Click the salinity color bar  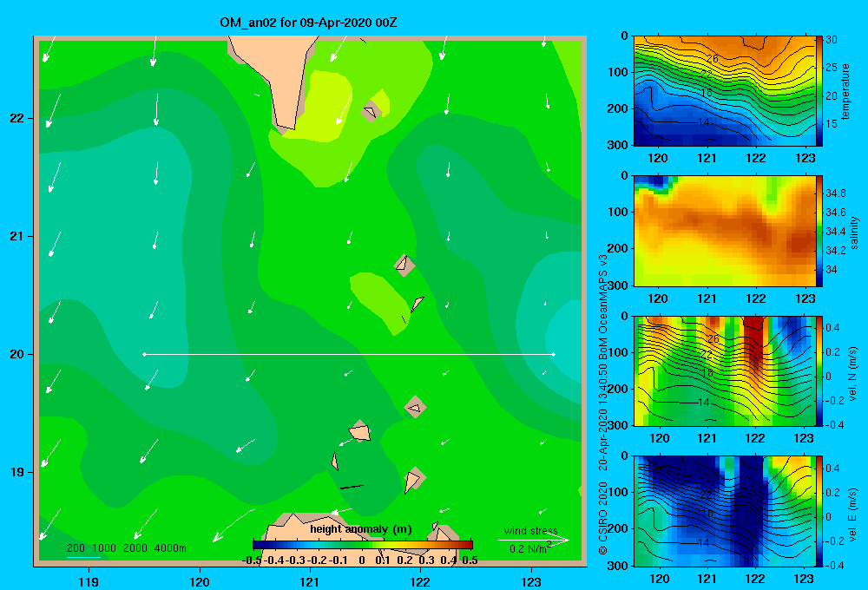[x=819, y=231]
